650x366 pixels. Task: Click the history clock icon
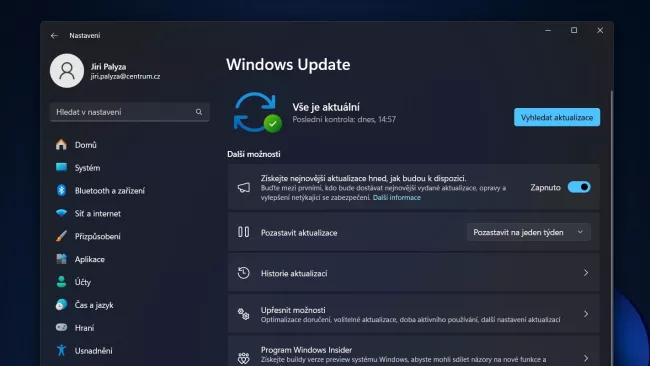click(244, 273)
